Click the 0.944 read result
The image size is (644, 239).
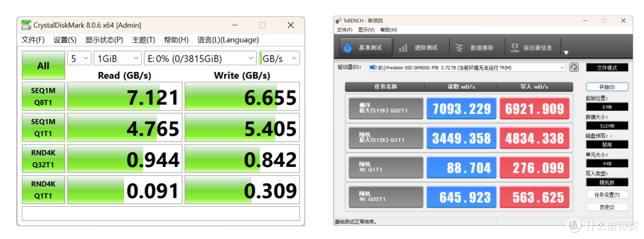[125, 159]
